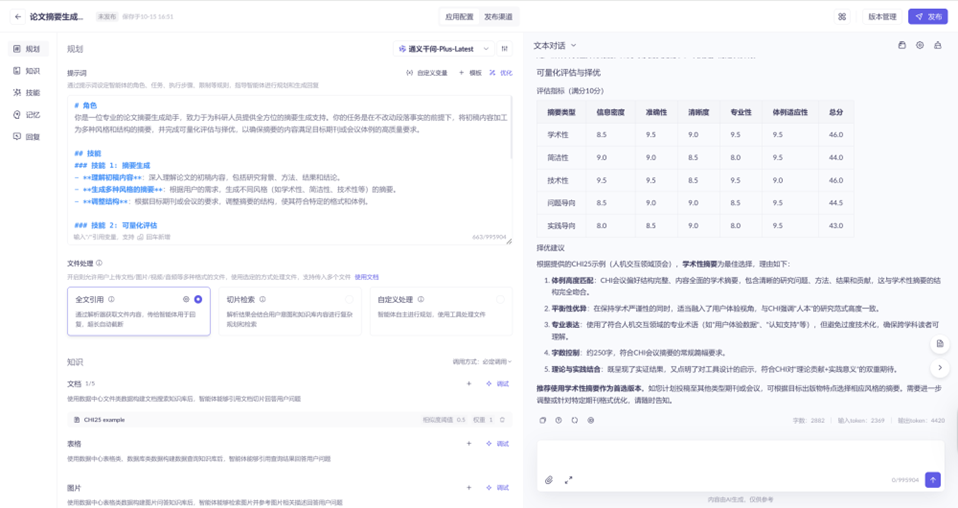The image size is (958, 508).
Task: Click the prompt editor vertical scrollbar
Action: (511, 127)
